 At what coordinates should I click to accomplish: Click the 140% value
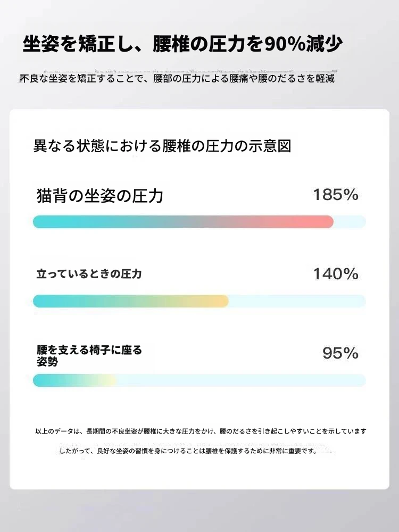(x=336, y=274)
